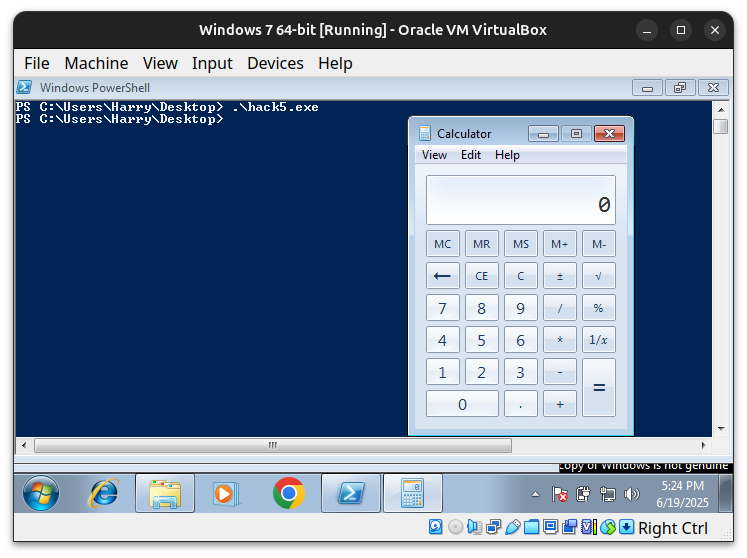Click the VirtualBox audio status icon

coord(474,527)
